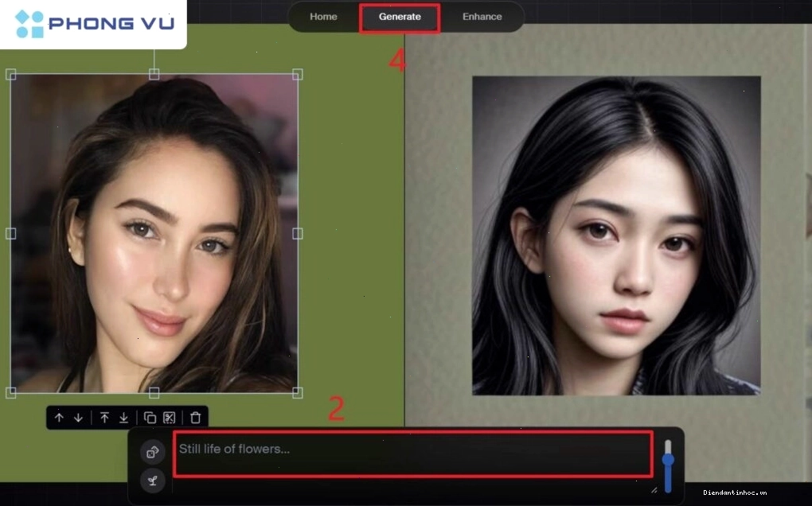Bring selected image to front
Image resolution: width=812 pixels, height=506 pixels.
click(104, 418)
